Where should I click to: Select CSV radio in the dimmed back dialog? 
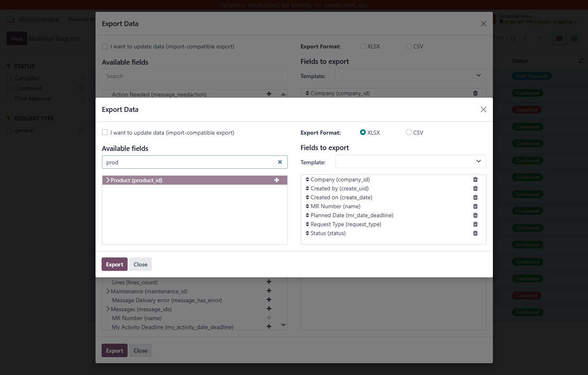click(x=409, y=46)
